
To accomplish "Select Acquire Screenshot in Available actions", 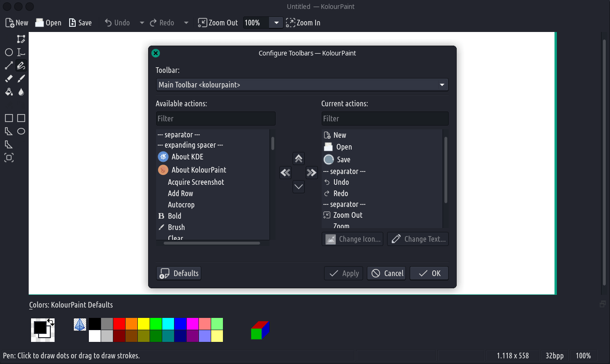I will (213, 182).
